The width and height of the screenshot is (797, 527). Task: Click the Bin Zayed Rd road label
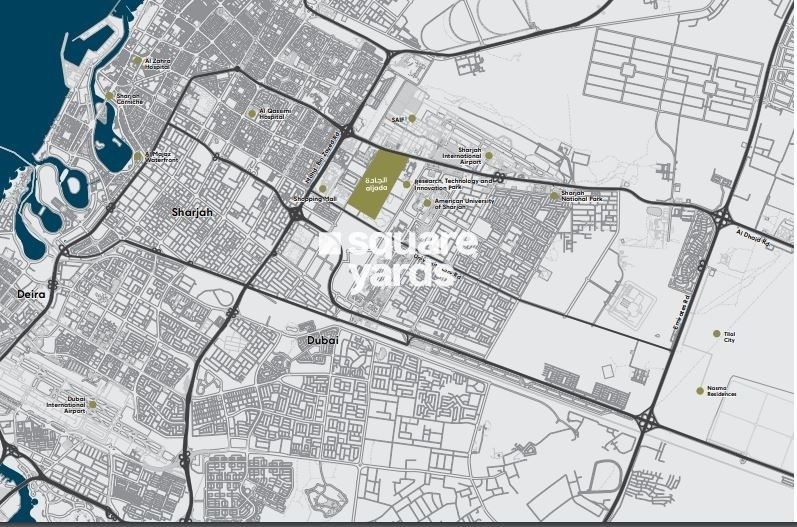click(322, 159)
